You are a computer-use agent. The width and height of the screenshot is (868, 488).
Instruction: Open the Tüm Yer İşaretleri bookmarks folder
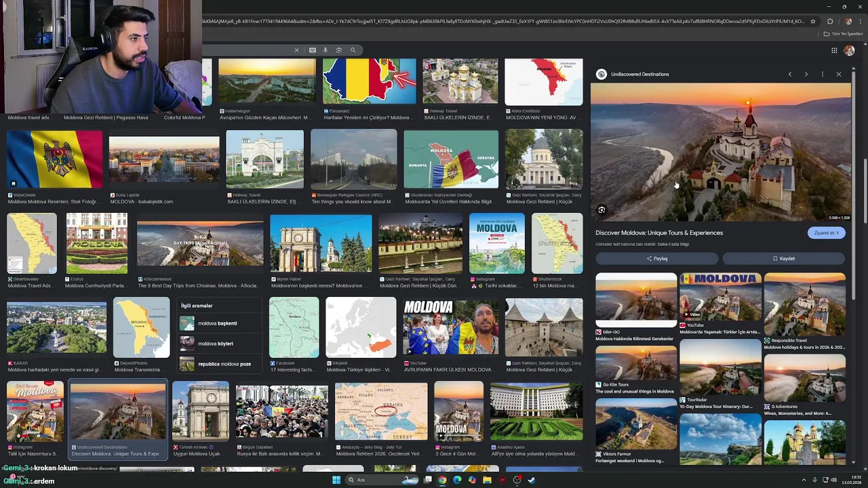pyautogui.click(x=844, y=34)
